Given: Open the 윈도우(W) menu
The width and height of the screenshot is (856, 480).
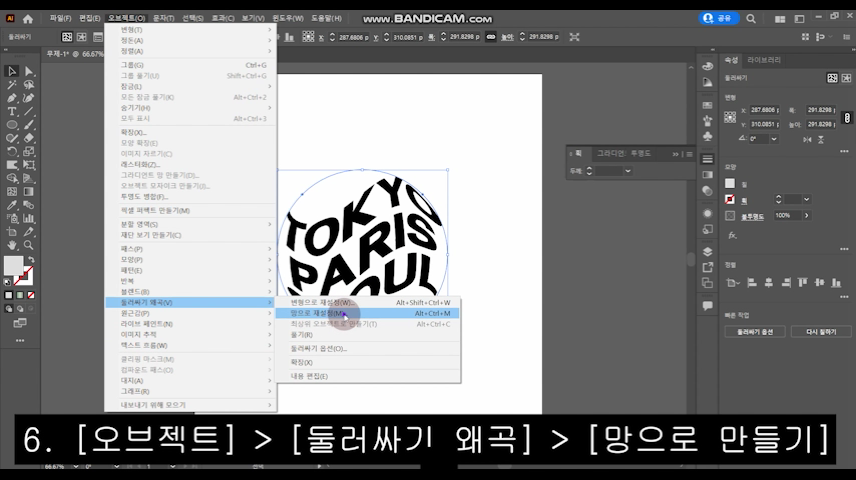Looking at the screenshot, I should [x=288, y=19].
